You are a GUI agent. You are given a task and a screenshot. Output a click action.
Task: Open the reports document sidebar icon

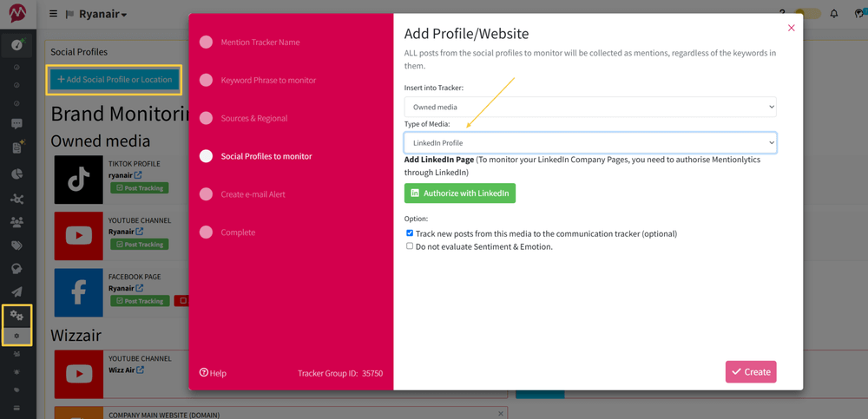click(x=17, y=147)
